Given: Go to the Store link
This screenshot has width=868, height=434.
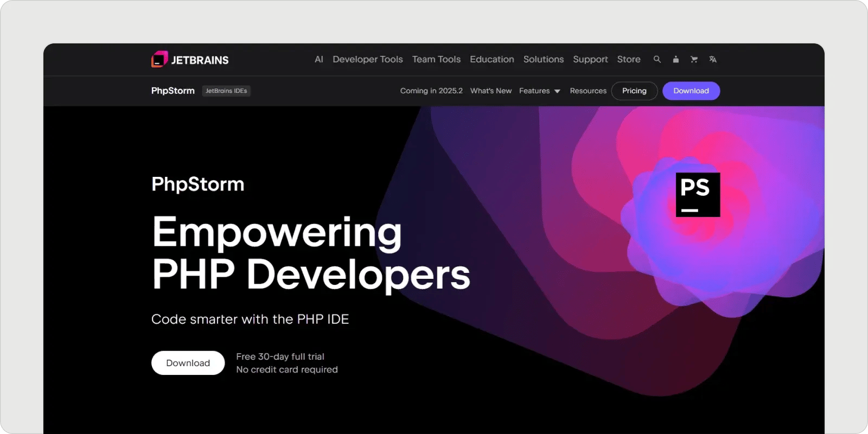Looking at the screenshot, I should tap(629, 59).
